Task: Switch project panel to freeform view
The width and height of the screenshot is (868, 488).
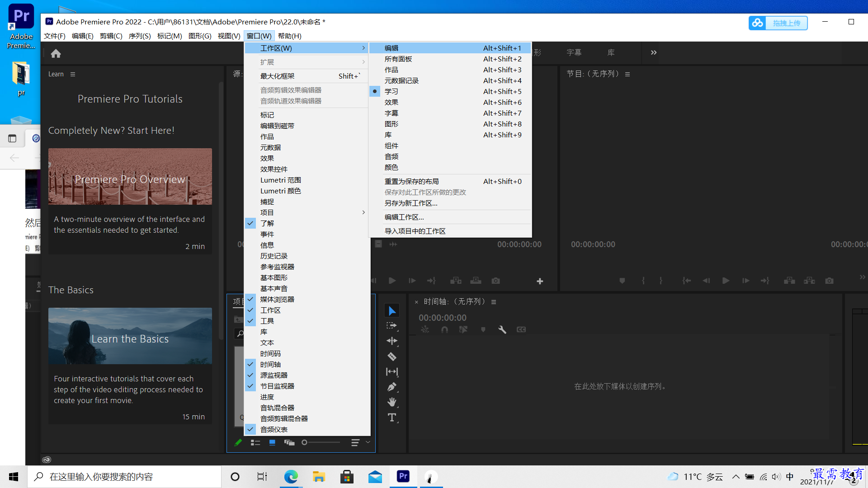Action: 289,443
